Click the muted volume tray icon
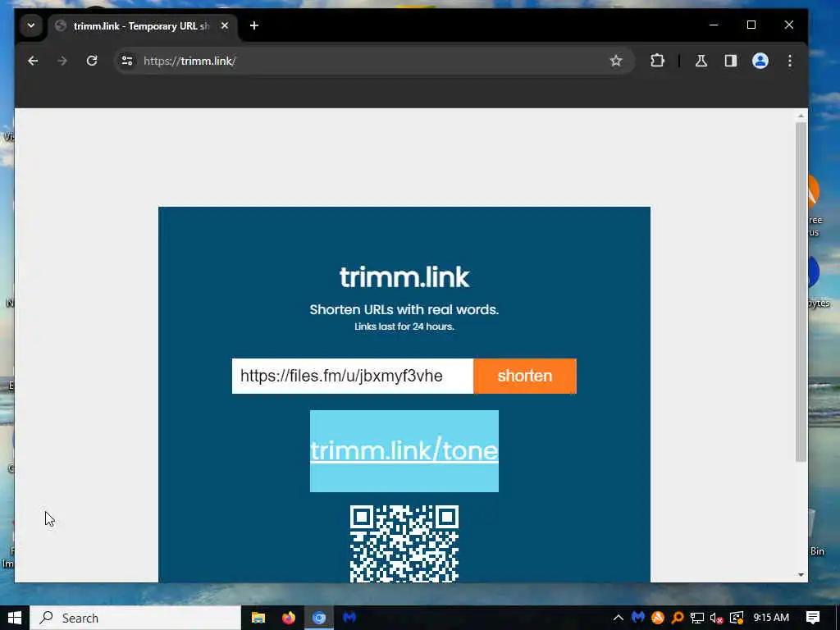Image resolution: width=840 pixels, height=630 pixels. pyautogui.click(x=717, y=618)
